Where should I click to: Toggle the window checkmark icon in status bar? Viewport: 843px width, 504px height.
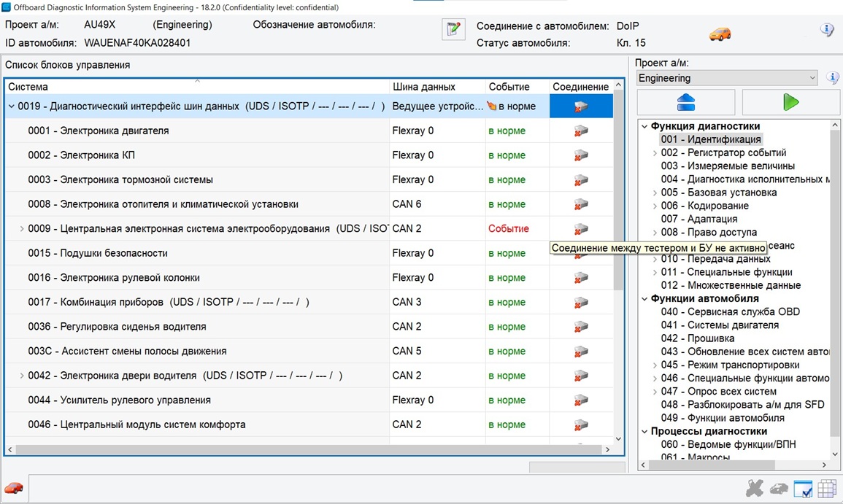point(803,489)
